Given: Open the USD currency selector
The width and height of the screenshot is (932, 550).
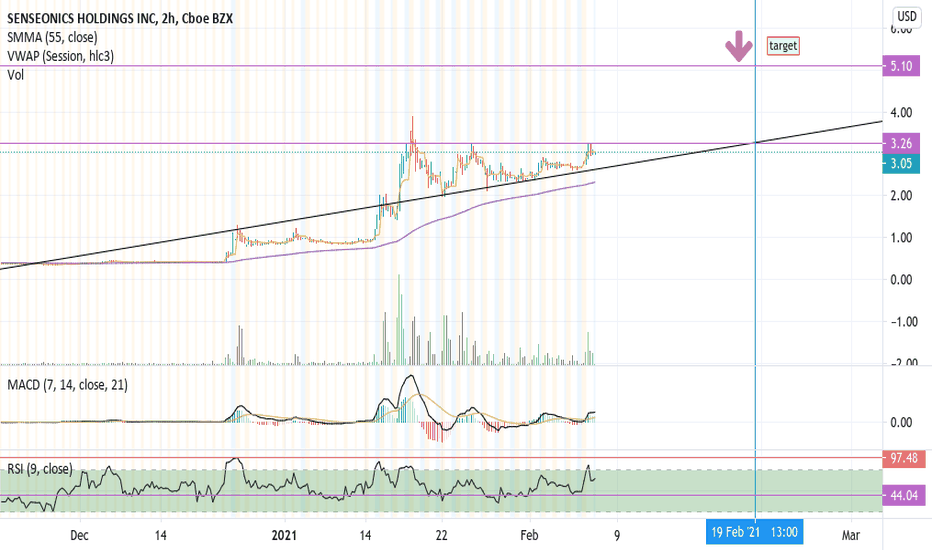Looking at the screenshot, I should pos(906,16).
